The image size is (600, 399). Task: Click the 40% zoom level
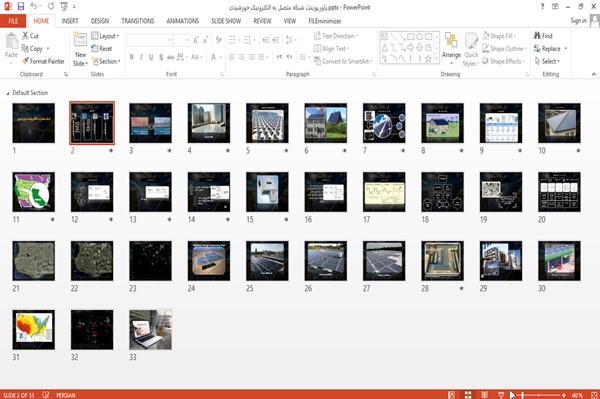(577, 395)
